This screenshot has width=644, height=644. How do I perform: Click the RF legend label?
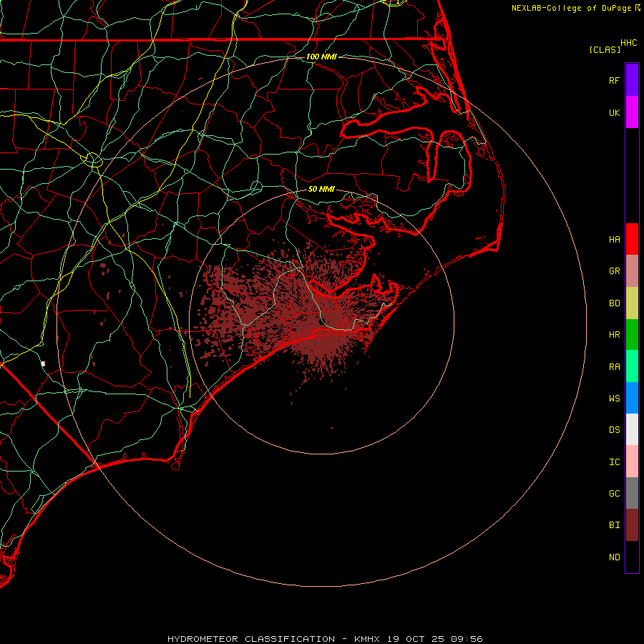[615, 80]
